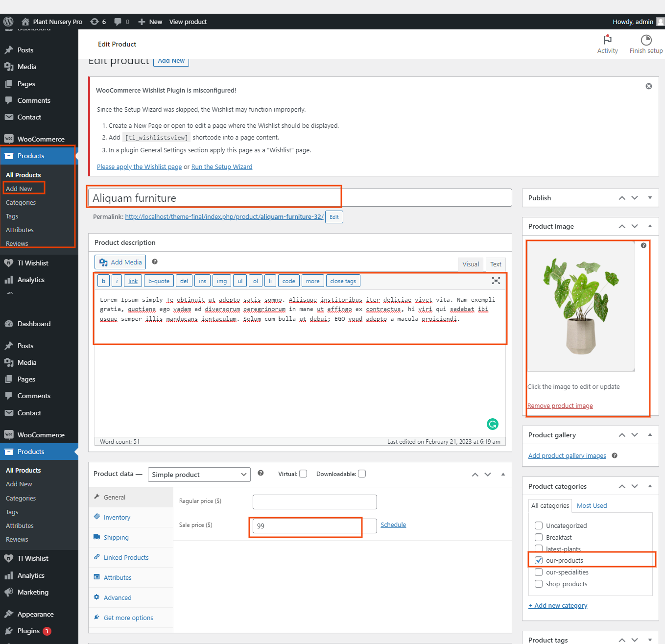Dismiss the Wishlist misconfigured notice
The image size is (665, 644).
click(648, 86)
